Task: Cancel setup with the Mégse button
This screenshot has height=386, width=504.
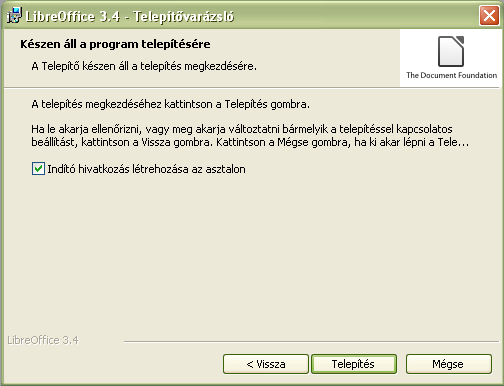Action: pos(448,364)
